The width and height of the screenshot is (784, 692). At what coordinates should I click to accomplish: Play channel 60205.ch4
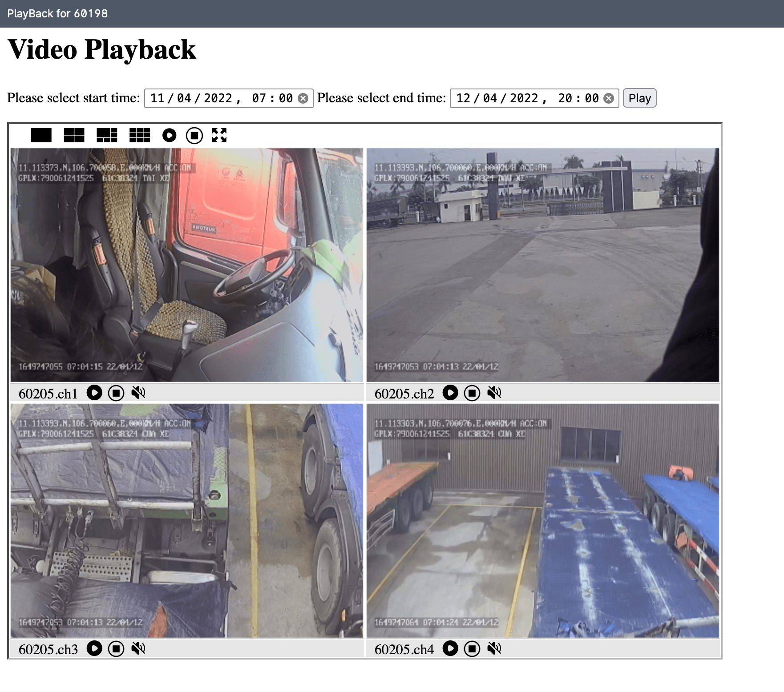(450, 648)
